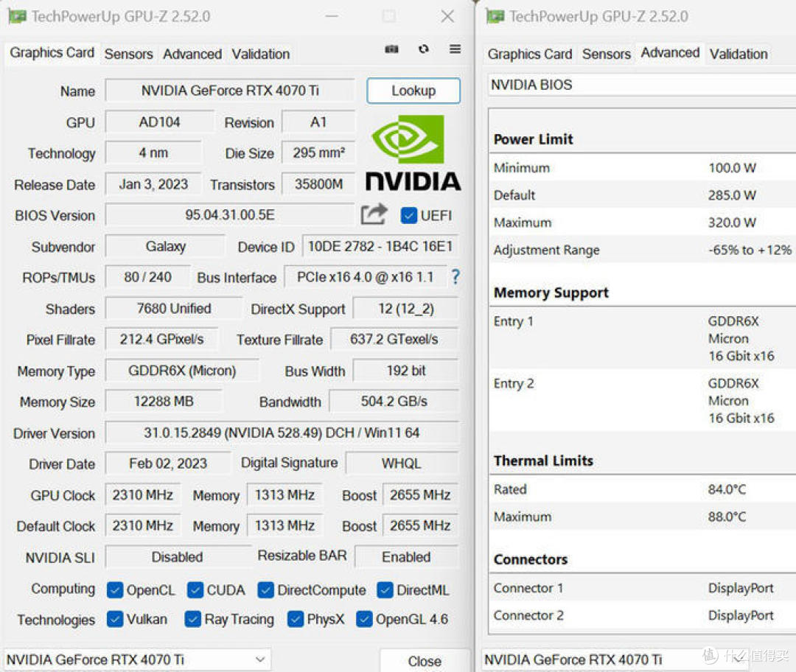The image size is (796, 672).
Task: Click the Power Limit Minimum row 100.0 W
Action: 643,167
